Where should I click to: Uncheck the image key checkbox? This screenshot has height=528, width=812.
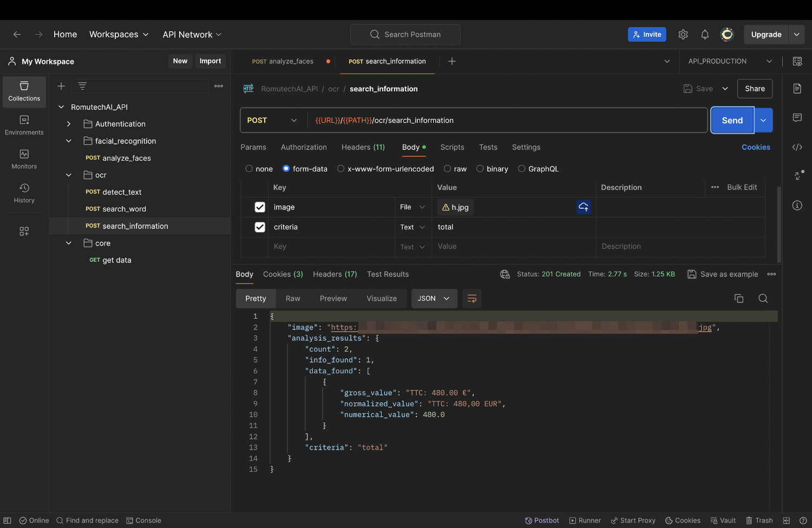[x=260, y=207]
